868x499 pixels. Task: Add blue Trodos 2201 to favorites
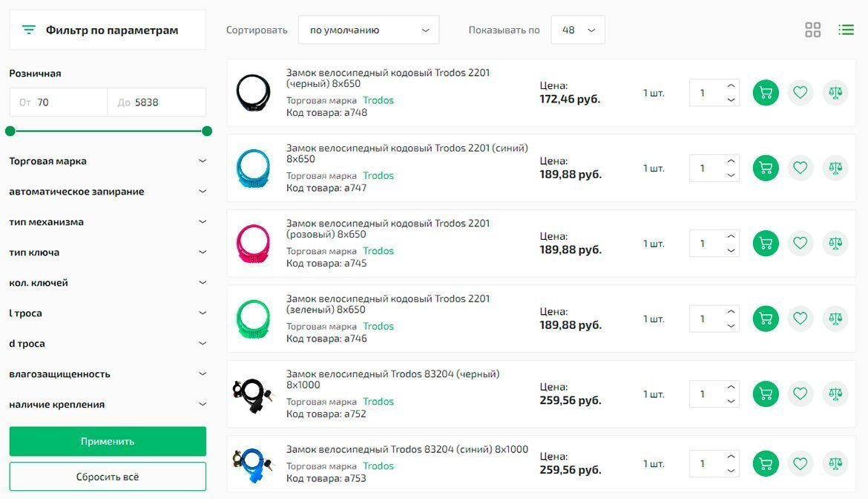(800, 168)
